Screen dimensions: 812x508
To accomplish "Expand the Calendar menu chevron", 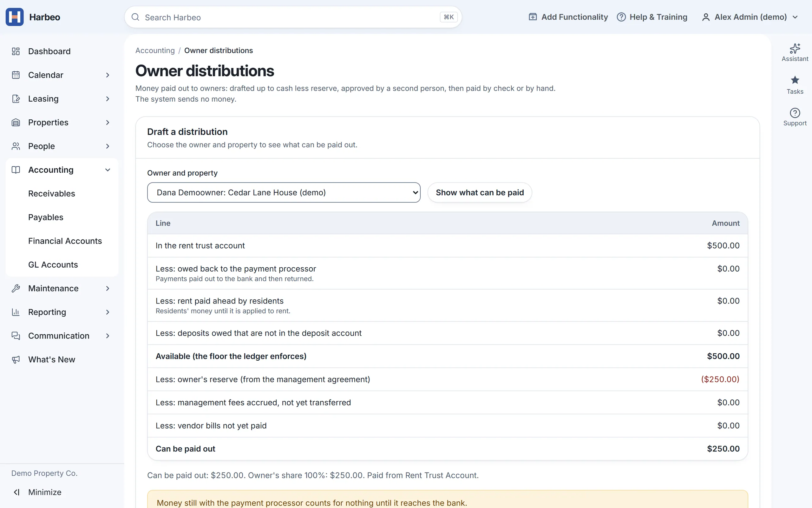I will click(x=108, y=75).
